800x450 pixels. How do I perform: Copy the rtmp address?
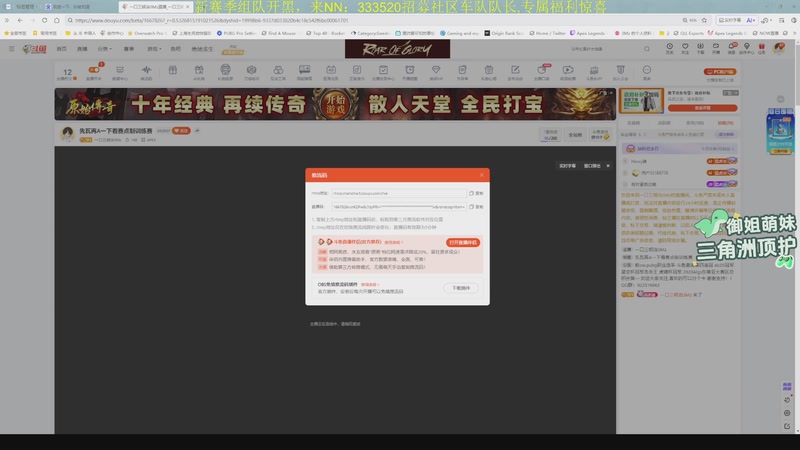pos(476,193)
